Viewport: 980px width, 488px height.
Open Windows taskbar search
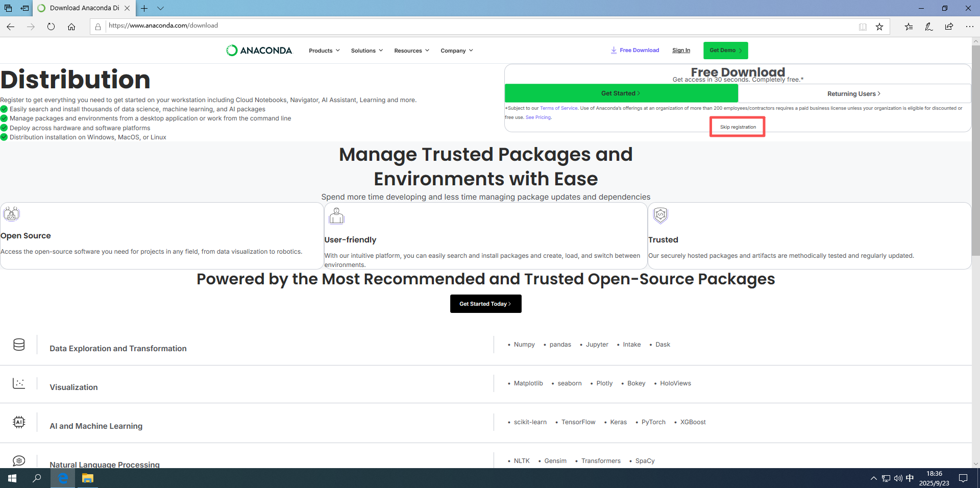click(x=37, y=478)
